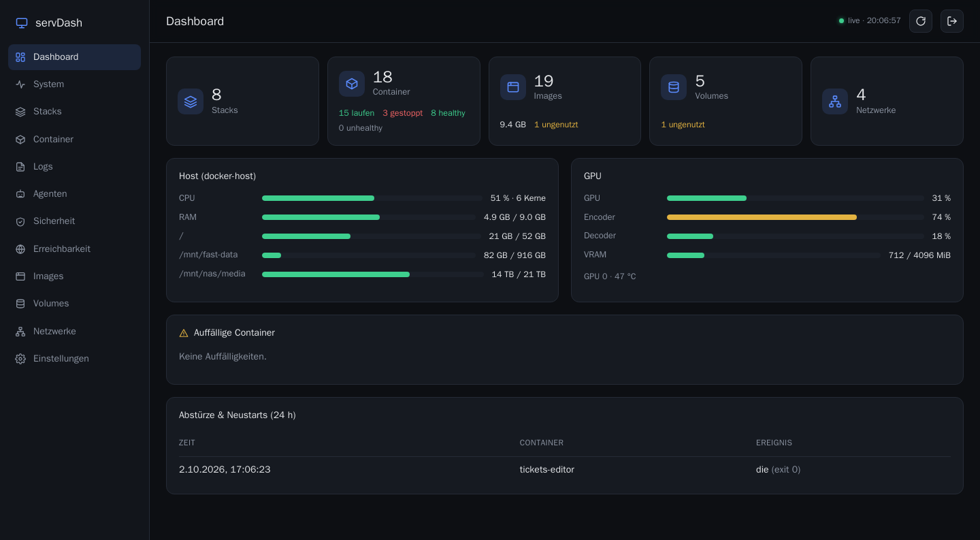Screen dimensions: 980x540
Task: Click the warning triangle beside Auffällige Container
Action: pos(184,333)
